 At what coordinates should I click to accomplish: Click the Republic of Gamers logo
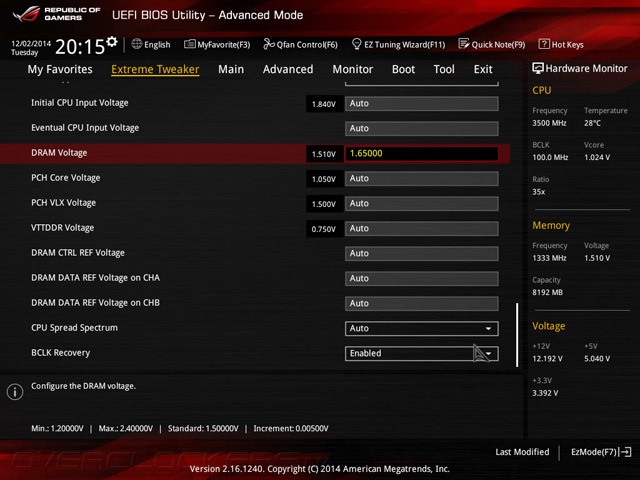[x=56, y=14]
